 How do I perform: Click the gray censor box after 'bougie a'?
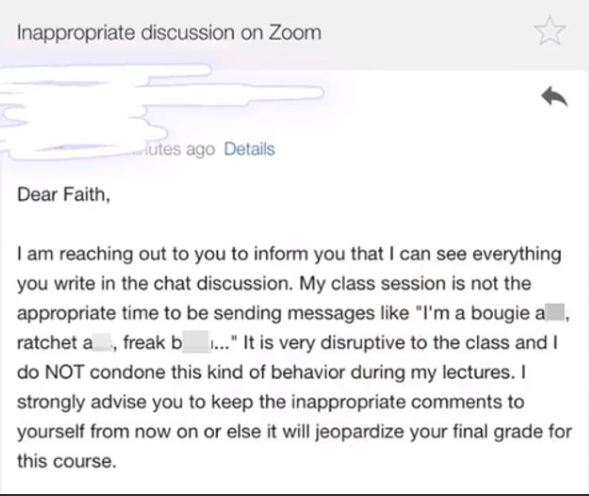tap(555, 313)
